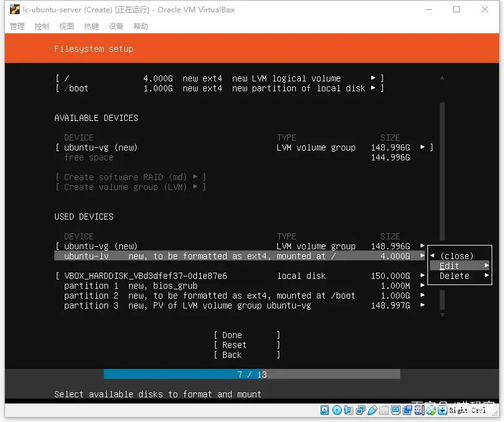504x422 pixels.
Task: Click the free space 144.996G entry
Action: [x=237, y=157]
